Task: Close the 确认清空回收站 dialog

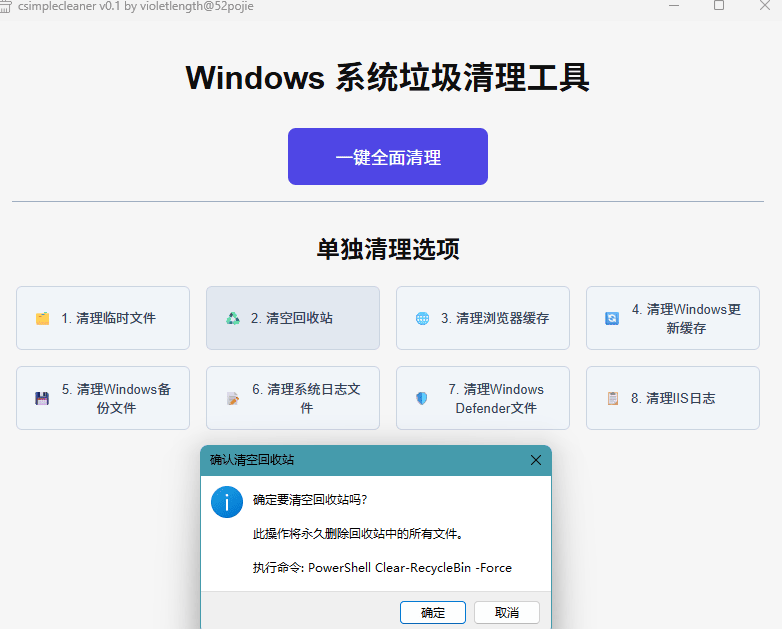Action: (536, 460)
